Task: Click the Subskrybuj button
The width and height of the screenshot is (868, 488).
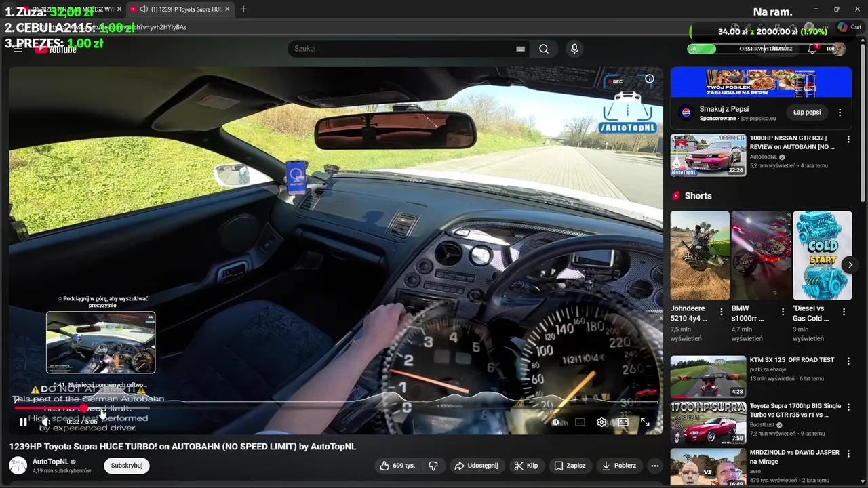Action: 127,466
